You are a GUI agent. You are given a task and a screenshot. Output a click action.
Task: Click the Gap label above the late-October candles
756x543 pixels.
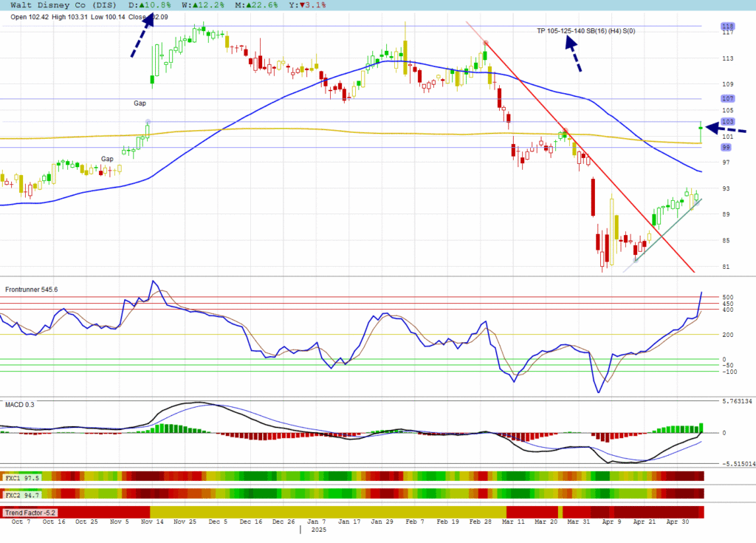[x=107, y=159]
